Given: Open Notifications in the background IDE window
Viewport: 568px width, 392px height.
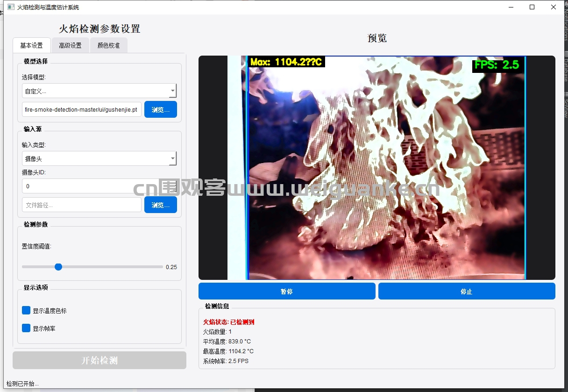Looking at the screenshot, I should (x=566, y=21).
